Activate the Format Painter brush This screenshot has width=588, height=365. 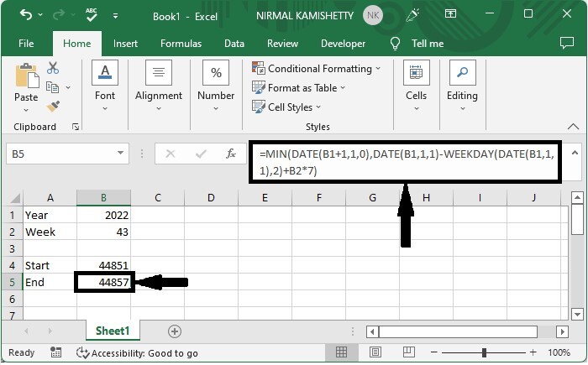pos(53,107)
